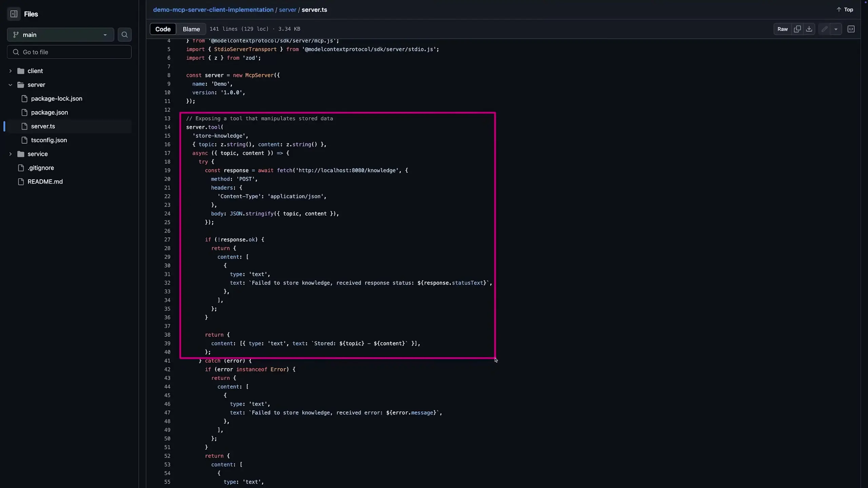Screen dimensions: 868x488
Task: Open server breadcrumb link
Action: pos(288,10)
